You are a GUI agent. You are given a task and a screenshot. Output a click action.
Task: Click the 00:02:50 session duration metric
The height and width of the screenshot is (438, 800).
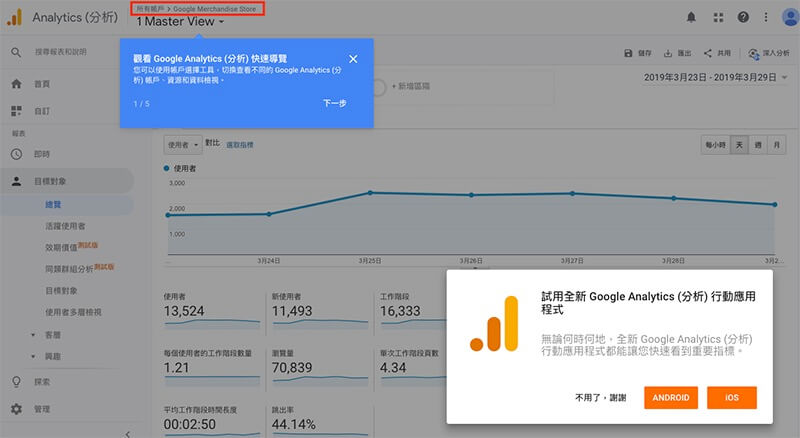point(211,422)
